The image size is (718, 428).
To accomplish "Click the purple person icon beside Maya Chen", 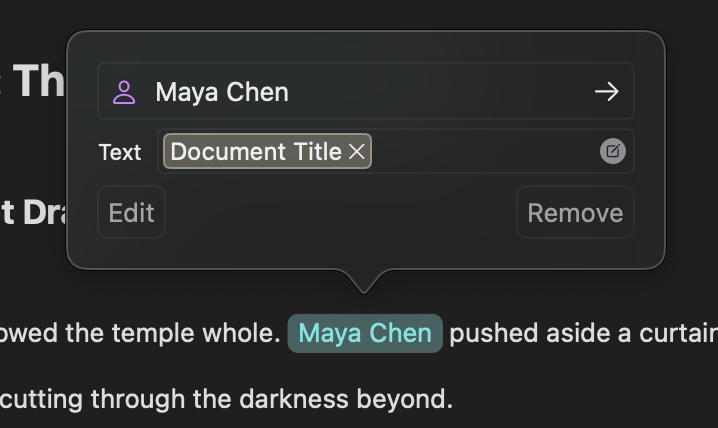I will (124, 92).
